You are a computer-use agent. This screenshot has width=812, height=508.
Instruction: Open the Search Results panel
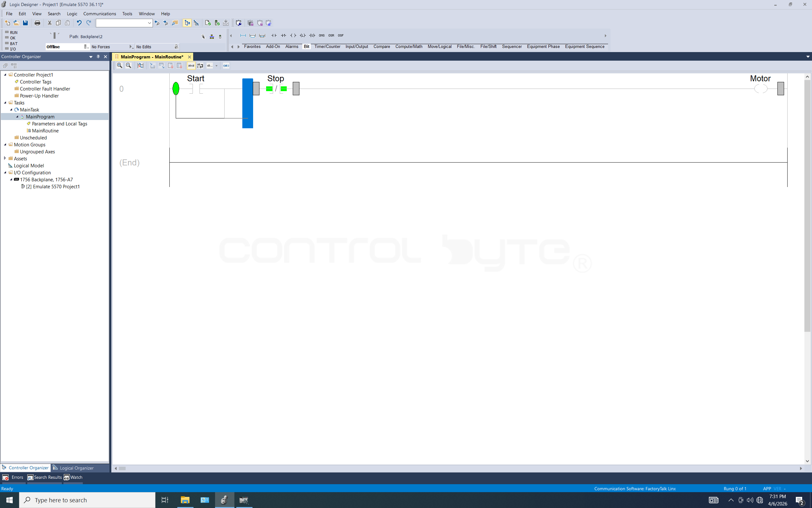coord(45,477)
